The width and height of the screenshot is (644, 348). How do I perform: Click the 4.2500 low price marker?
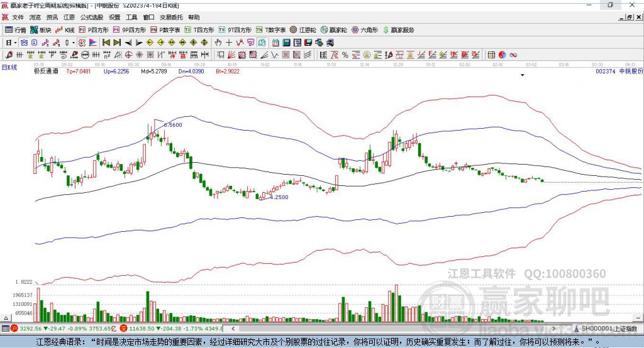tap(279, 197)
